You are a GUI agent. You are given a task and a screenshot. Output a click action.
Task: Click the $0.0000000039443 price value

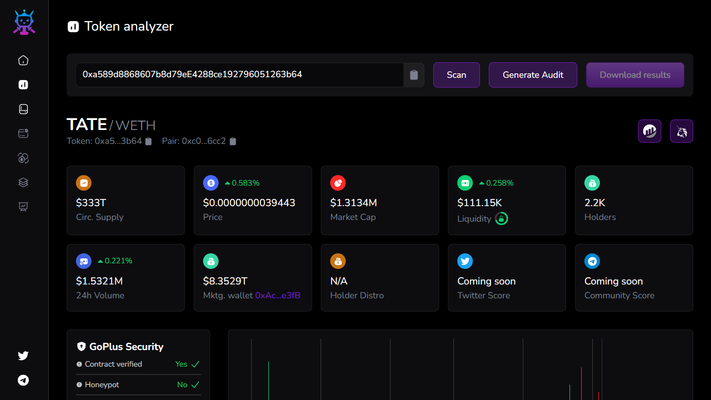pyautogui.click(x=249, y=203)
